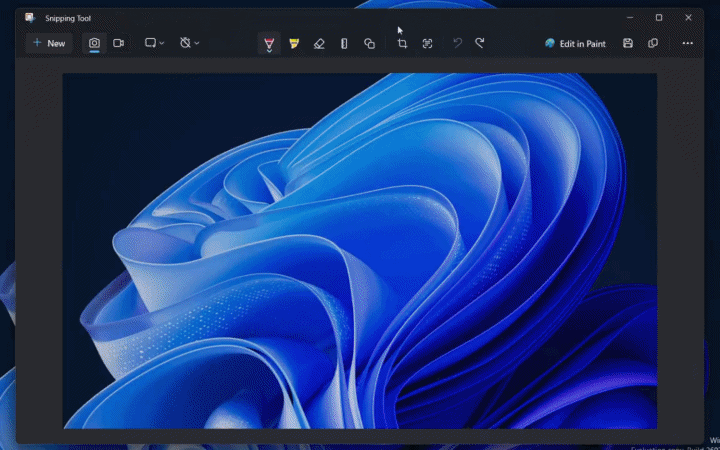Switch to video Record mode

(x=119, y=43)
